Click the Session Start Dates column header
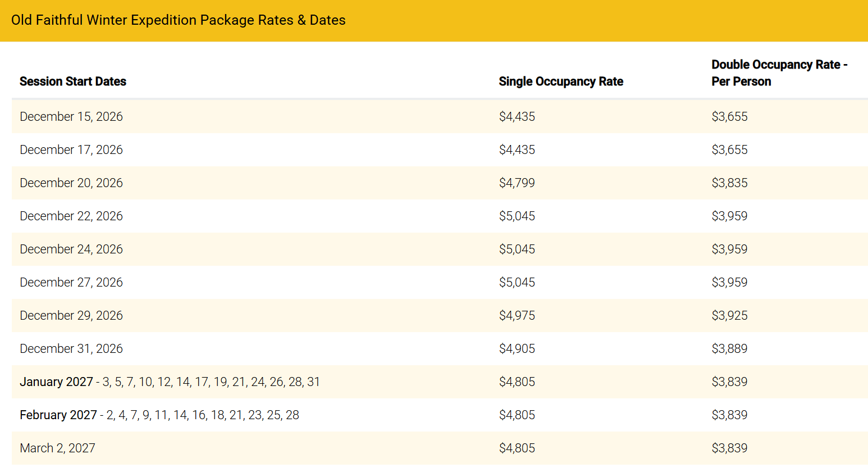This screenshot has height=472, width=868. click(73, 81)
